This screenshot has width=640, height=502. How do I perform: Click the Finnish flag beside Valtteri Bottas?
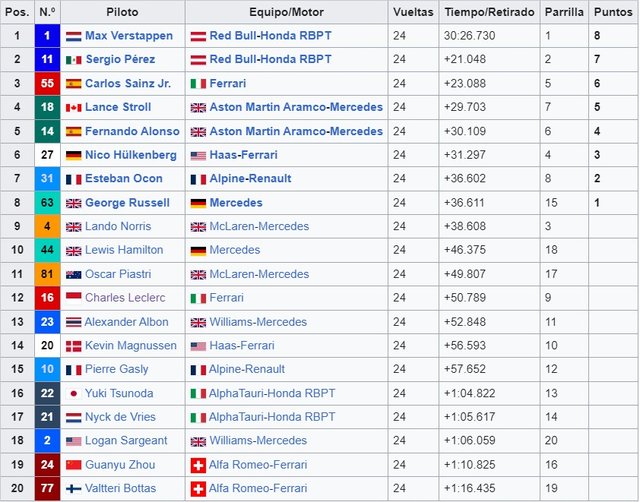pyautogui.click(x=73, y=489)
